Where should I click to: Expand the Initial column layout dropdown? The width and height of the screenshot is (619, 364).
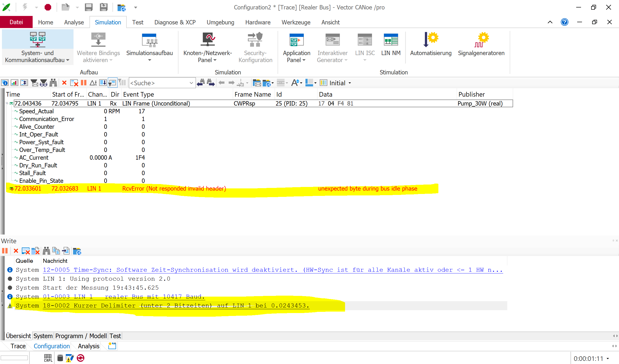350,83
